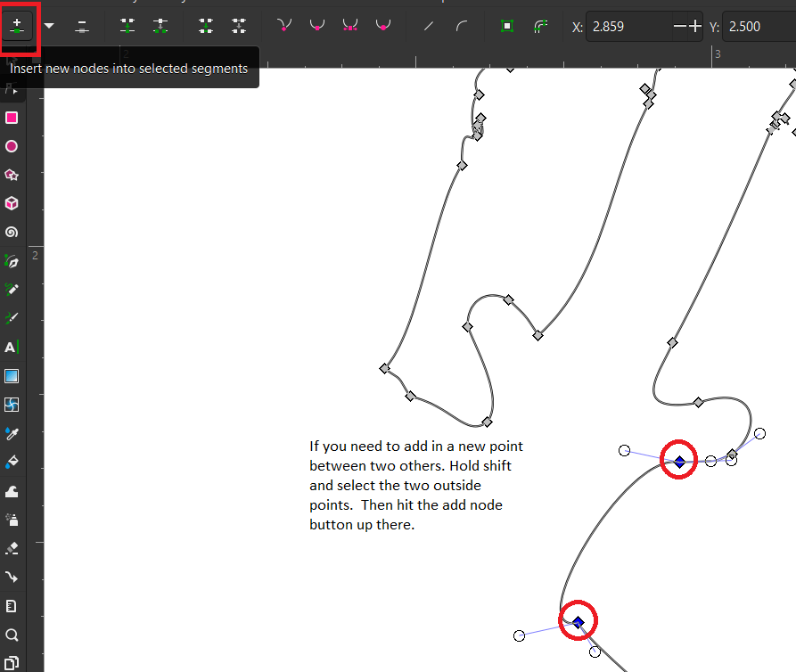The width and height of the screenshot is (796, 672).
Task: Make selected segments lines
Action: coord(428,26)
